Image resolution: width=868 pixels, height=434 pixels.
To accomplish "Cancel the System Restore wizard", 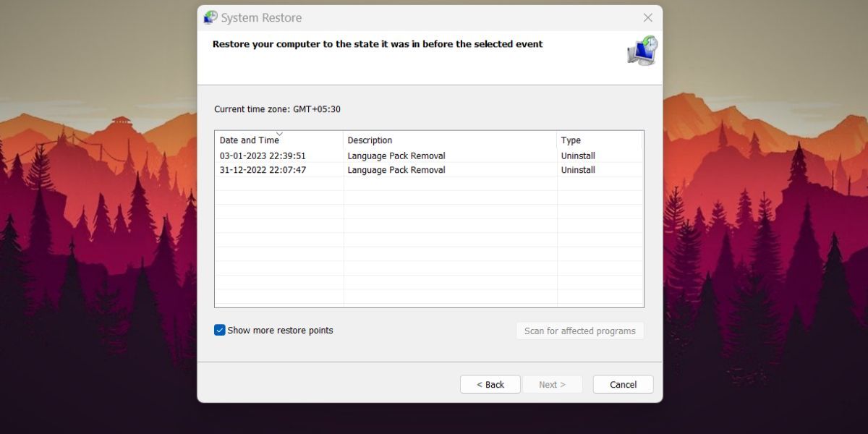I will (623, 384).
